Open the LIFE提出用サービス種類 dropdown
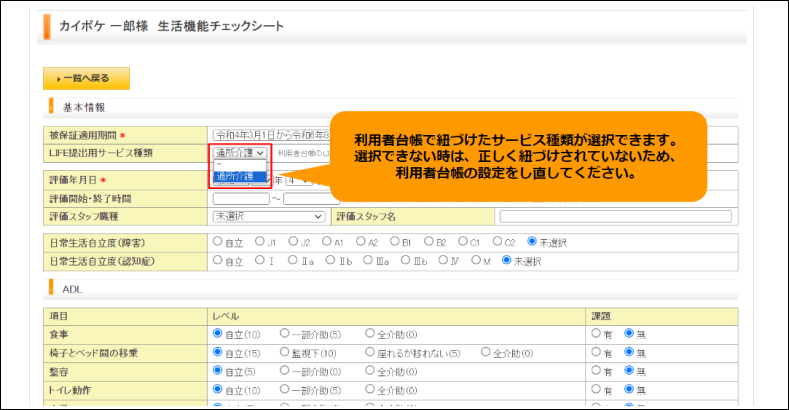Screen dimensions: 789x410 (240, 152)
